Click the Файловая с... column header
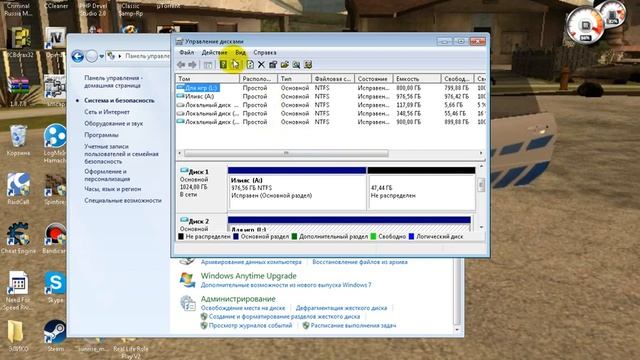Viewport: 640px width, 360px height. click(333, 78)
